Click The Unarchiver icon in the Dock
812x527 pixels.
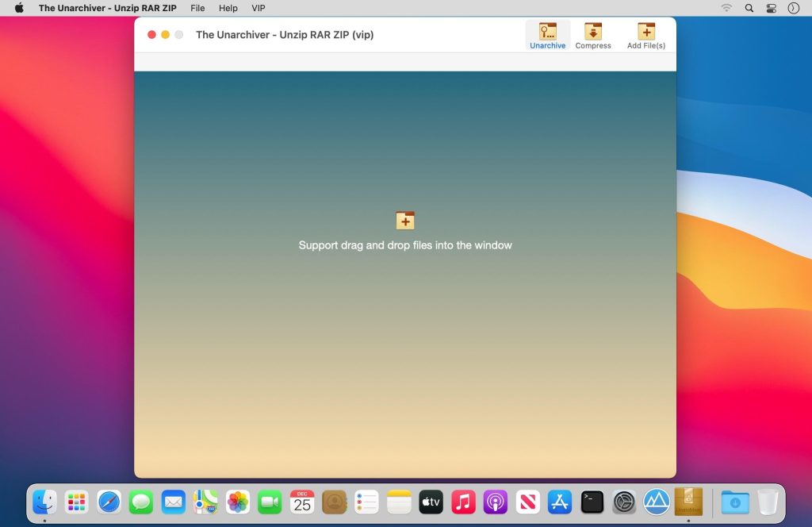688,502
